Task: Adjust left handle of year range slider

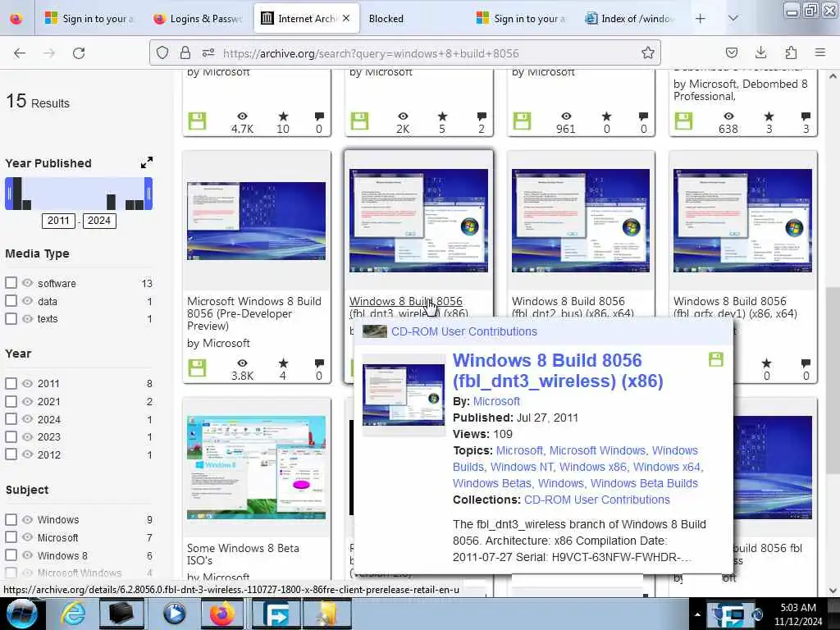Action: coord(9,194)
